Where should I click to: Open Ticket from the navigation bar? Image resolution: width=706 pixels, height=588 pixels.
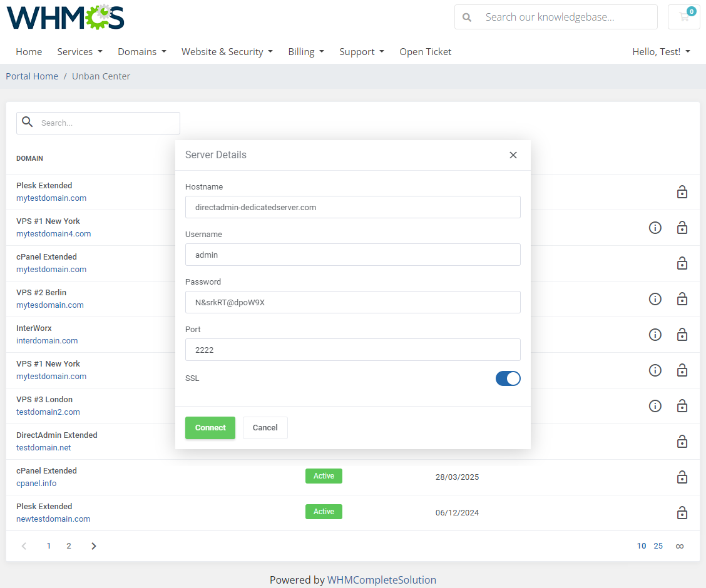[425, 51]
